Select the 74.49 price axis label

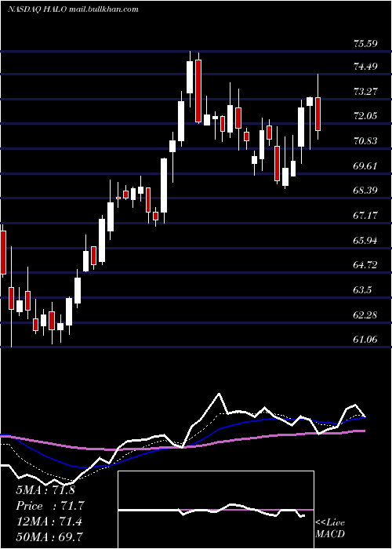click(365, 67)
